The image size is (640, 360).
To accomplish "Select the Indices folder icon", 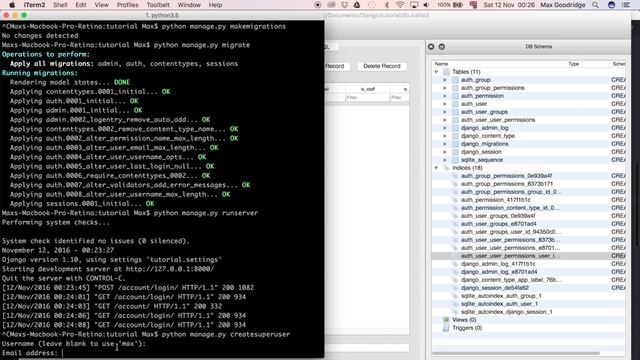I will [446, 168].
